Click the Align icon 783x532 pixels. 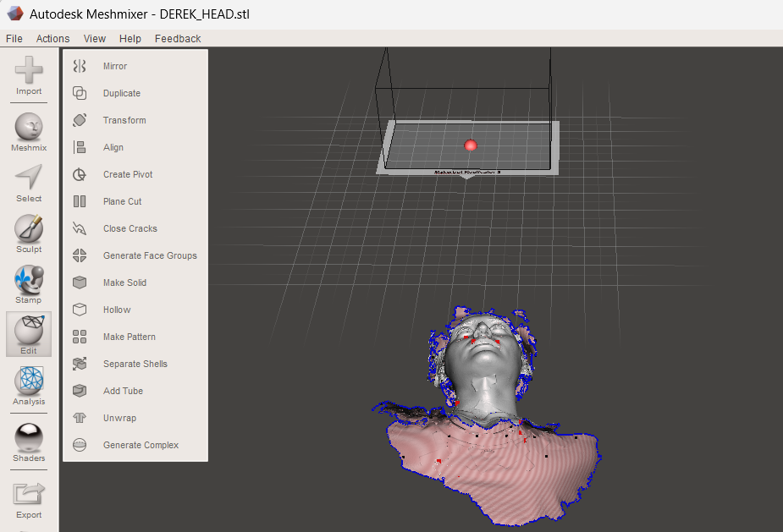[x=80, y=147]
